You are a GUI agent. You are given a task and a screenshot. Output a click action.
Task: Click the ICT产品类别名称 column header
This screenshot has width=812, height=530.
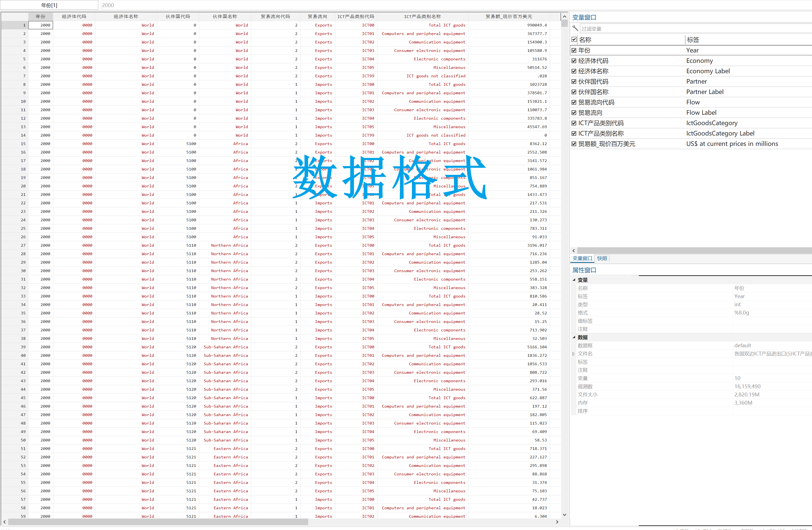pyautogui.click(x=422, y=16)
